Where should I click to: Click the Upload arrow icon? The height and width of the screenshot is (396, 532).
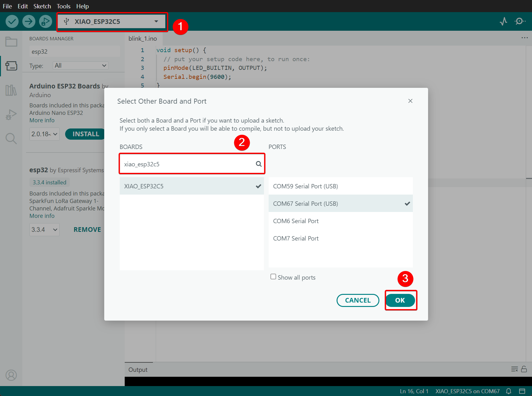click(x=29, y=21)
